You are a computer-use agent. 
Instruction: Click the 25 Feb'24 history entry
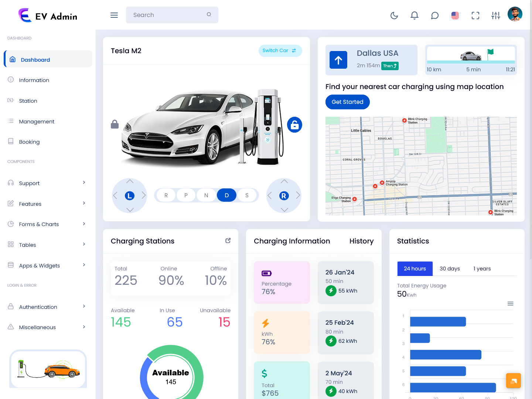click(346, 333)
